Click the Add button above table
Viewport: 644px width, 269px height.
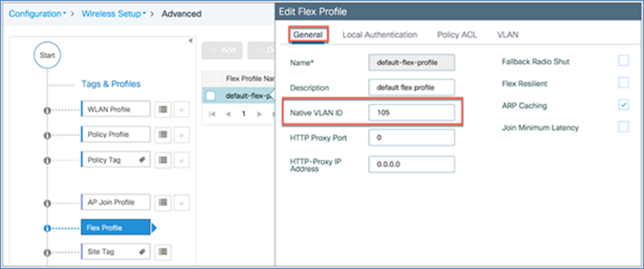[x=222, y=50]
